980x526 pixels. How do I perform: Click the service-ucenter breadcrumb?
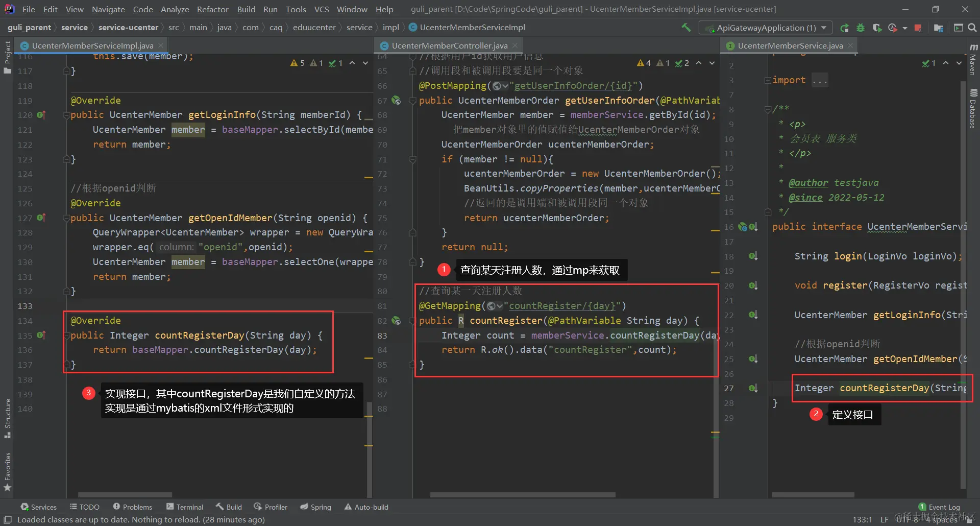tap(128, 27)
